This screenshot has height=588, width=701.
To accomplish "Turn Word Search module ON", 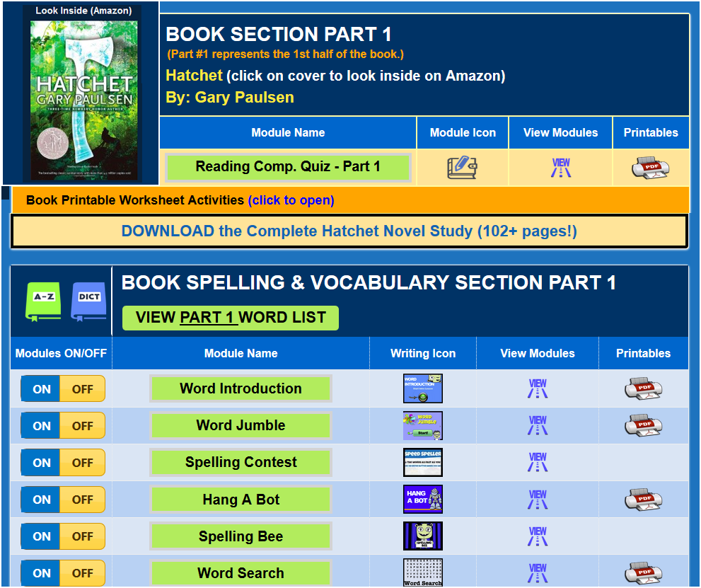I will pos(41,573).
